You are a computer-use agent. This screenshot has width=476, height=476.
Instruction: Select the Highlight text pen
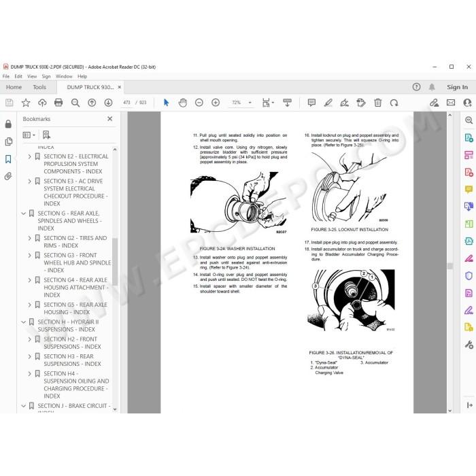click(x=328, y=103)
